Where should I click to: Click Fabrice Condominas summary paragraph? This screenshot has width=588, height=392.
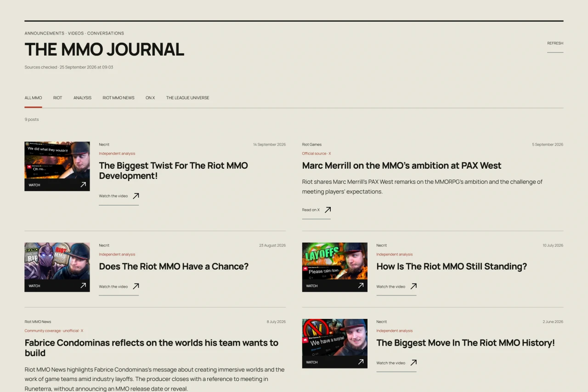point(155,379)
